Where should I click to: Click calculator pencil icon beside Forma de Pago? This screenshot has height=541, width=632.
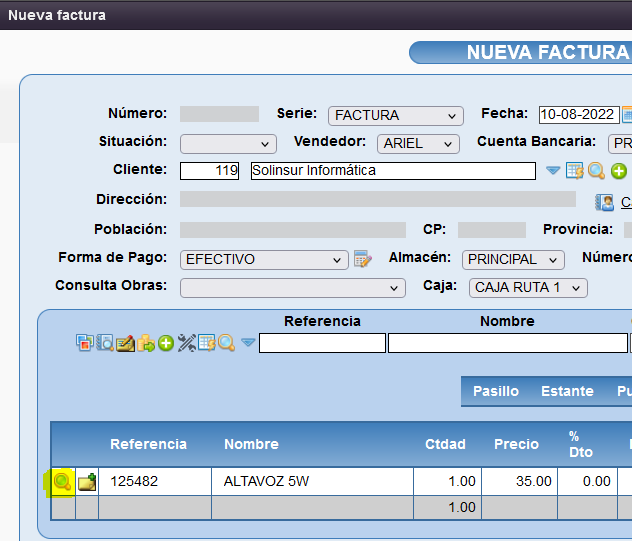pyautogui.click(x=363, y=259)
